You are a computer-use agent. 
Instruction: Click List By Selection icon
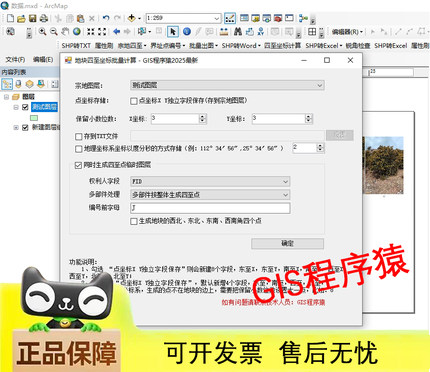(41, 84)
